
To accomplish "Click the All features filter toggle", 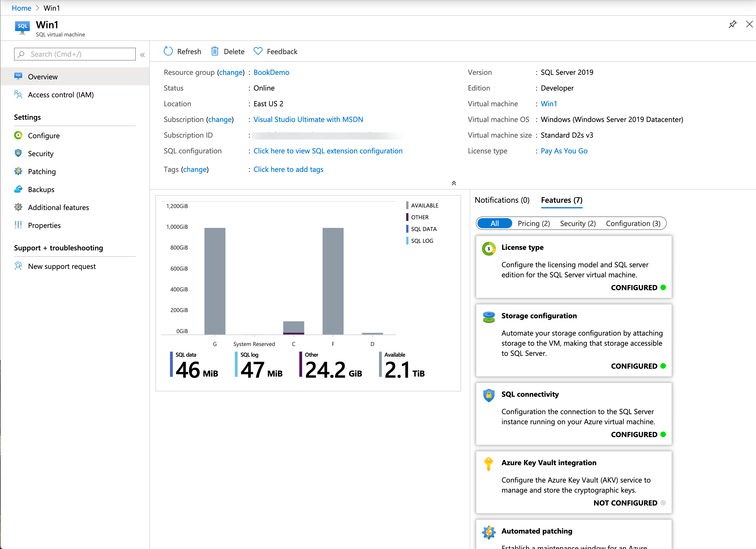I will [494, 223].
